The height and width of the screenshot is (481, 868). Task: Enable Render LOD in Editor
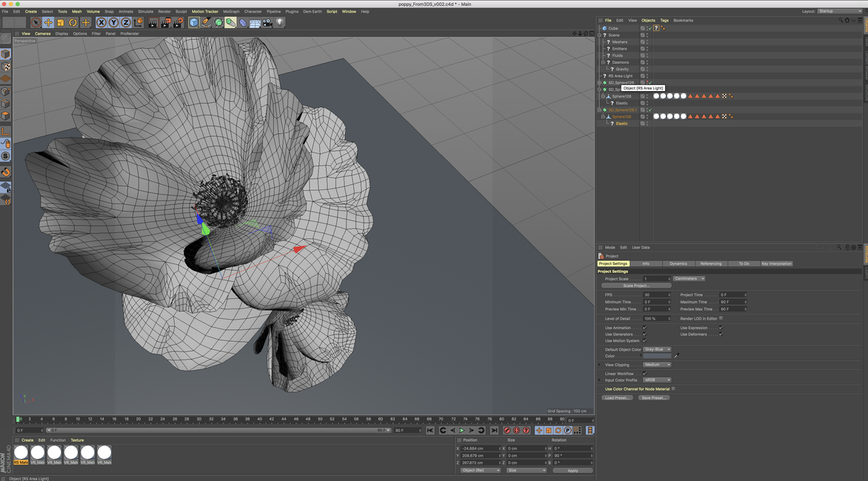(x=721, y=318)
